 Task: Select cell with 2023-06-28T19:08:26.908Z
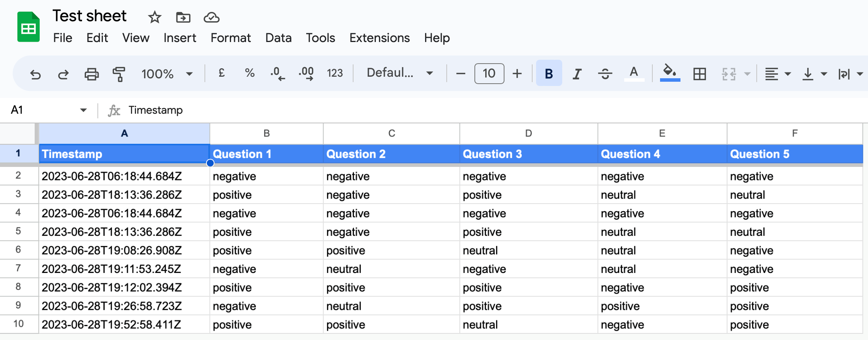pos(124,250)
